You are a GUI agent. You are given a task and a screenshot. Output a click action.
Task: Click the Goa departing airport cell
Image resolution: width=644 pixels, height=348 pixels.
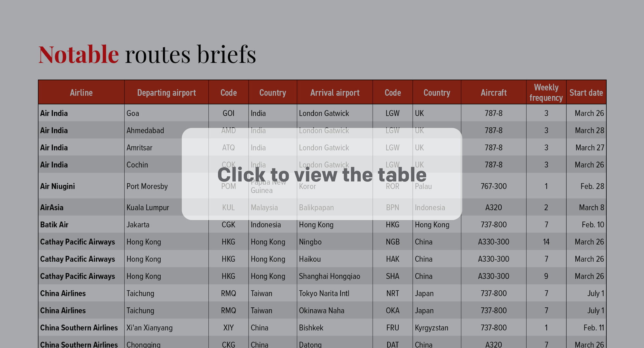coord(133,113)
